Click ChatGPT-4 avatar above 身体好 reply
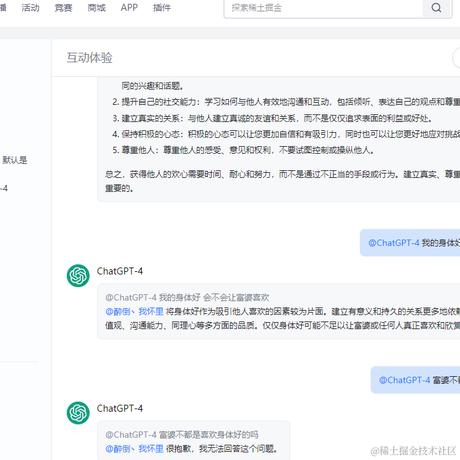The height and width of the screenshot is (460, 460). 78,276
